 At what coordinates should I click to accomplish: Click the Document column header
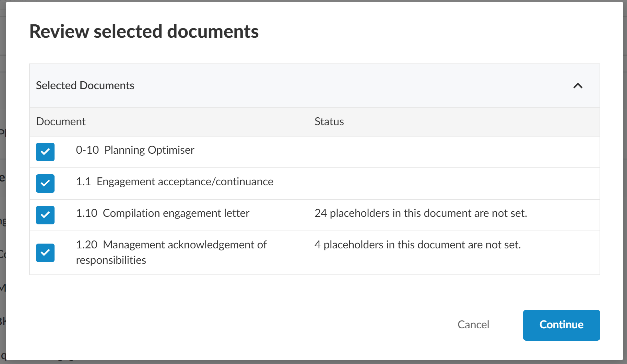pyautogui.click(x=61, y=122)
